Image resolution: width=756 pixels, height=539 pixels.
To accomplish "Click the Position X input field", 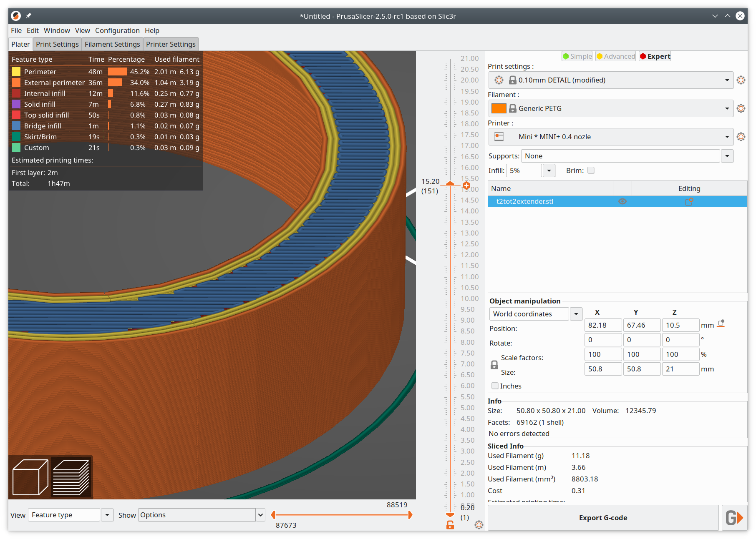I will pyautogui.click(x=603, y=325).
